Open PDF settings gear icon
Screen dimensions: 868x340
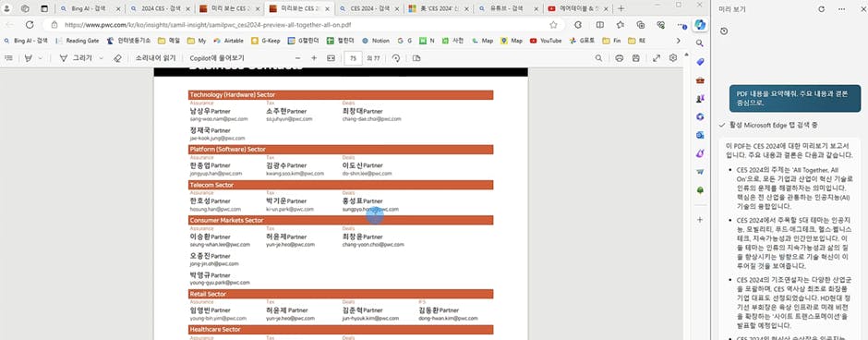click(x=673, y=58)
